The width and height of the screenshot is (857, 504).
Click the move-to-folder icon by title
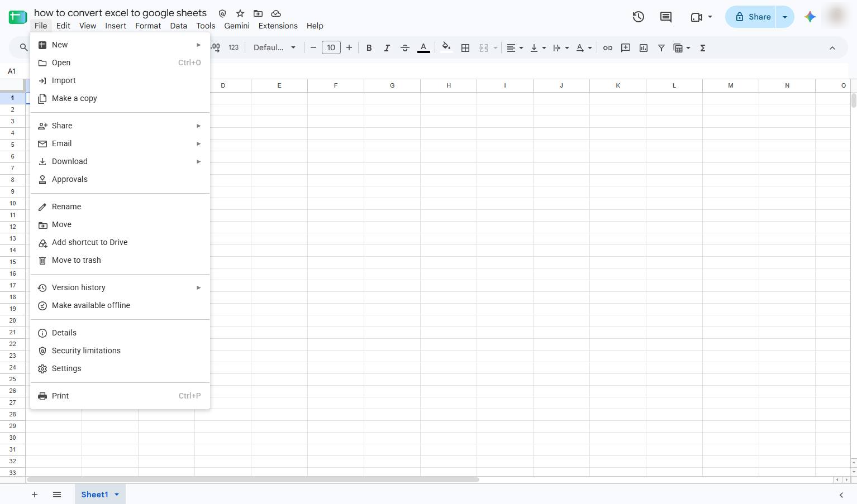click(x=258, y=13)
